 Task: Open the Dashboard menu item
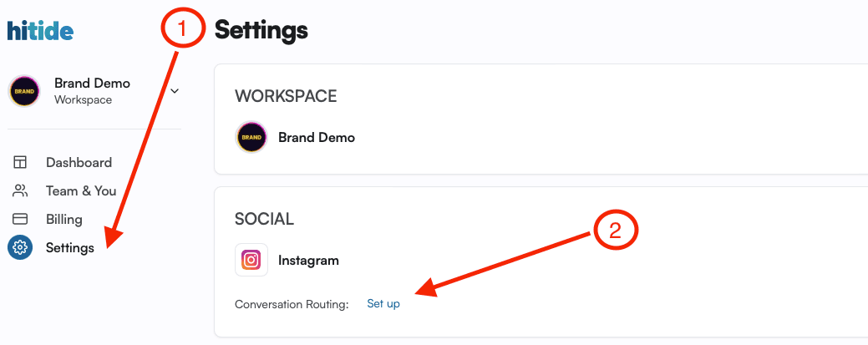79,162
